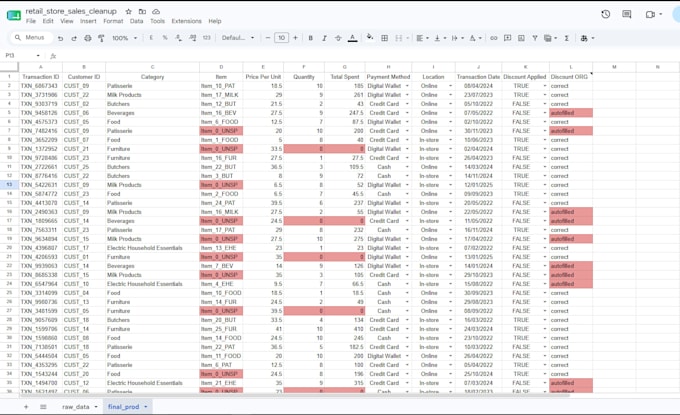Viewport: 680px width, 415px height.
Task: Open the input tools あ dropdown
Action: 587,38
